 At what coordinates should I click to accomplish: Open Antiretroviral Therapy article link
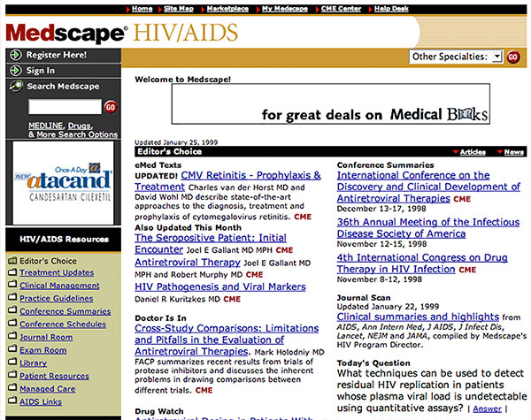coord(188,263)
